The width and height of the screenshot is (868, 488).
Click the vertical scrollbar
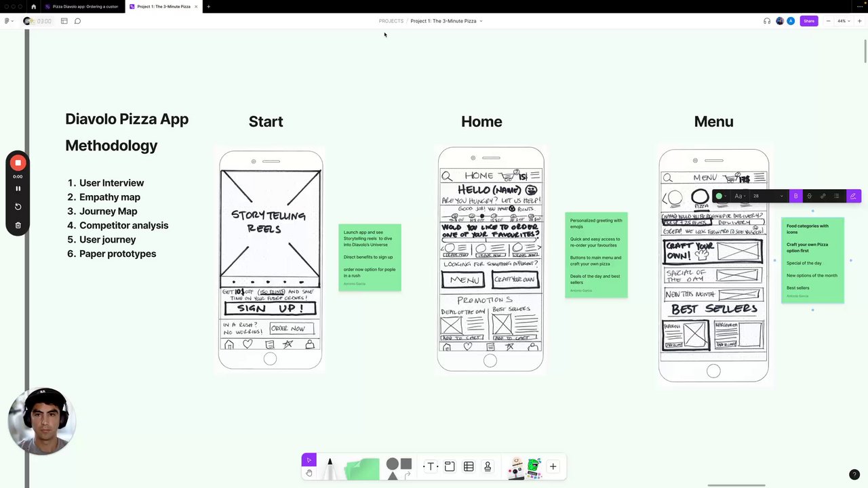(x=865, y=52)
